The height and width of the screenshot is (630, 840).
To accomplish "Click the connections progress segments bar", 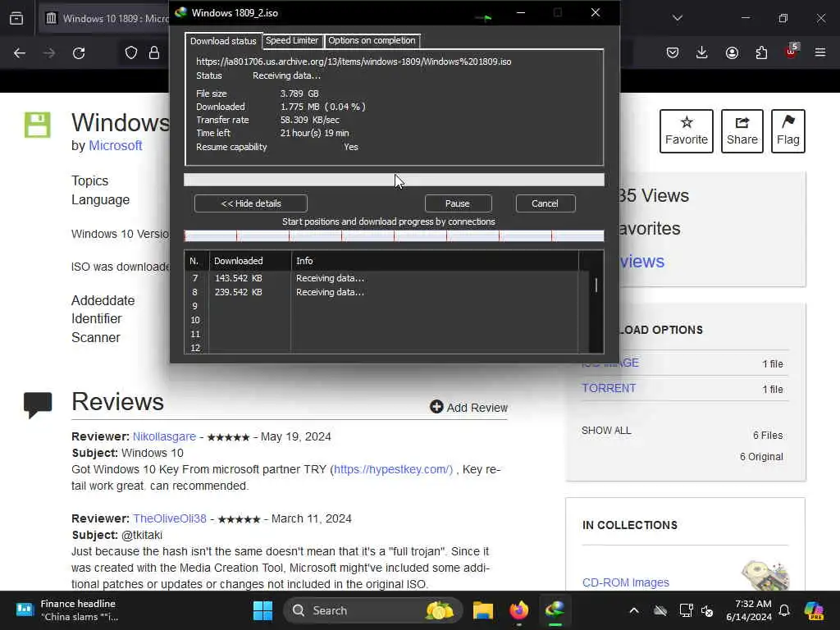I will (x=394, y=235).
